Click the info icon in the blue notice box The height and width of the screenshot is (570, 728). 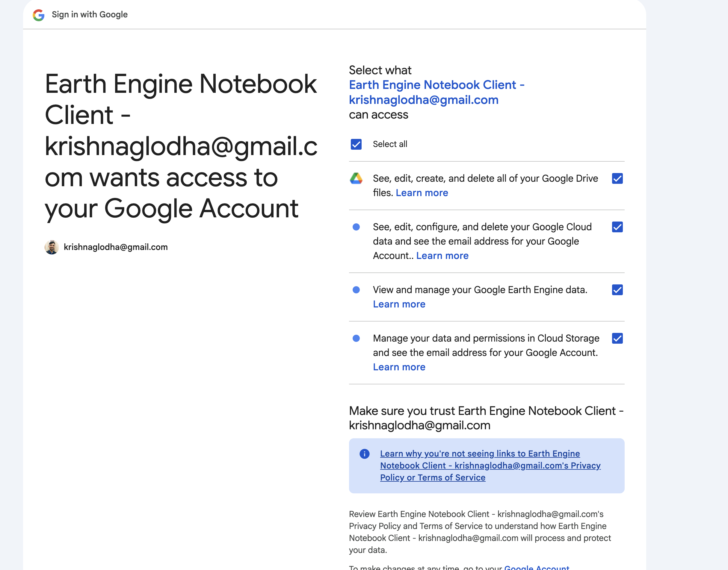pos(364,454)
